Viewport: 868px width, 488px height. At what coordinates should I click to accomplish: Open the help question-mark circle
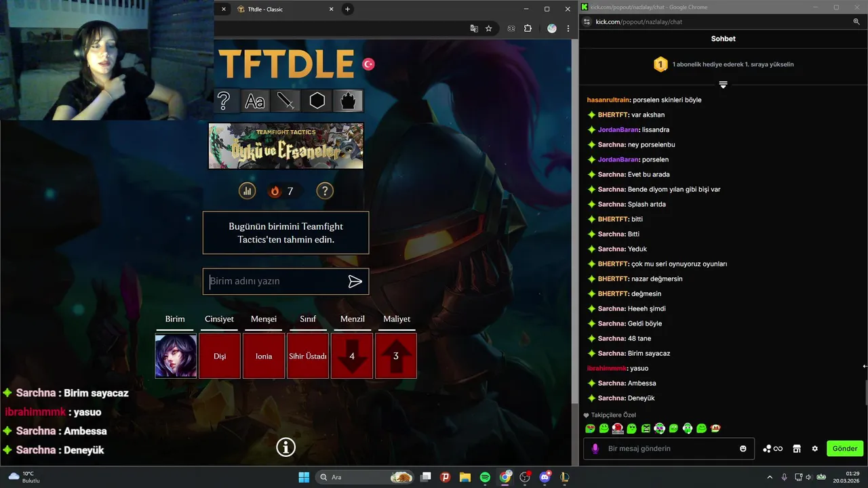325,191
